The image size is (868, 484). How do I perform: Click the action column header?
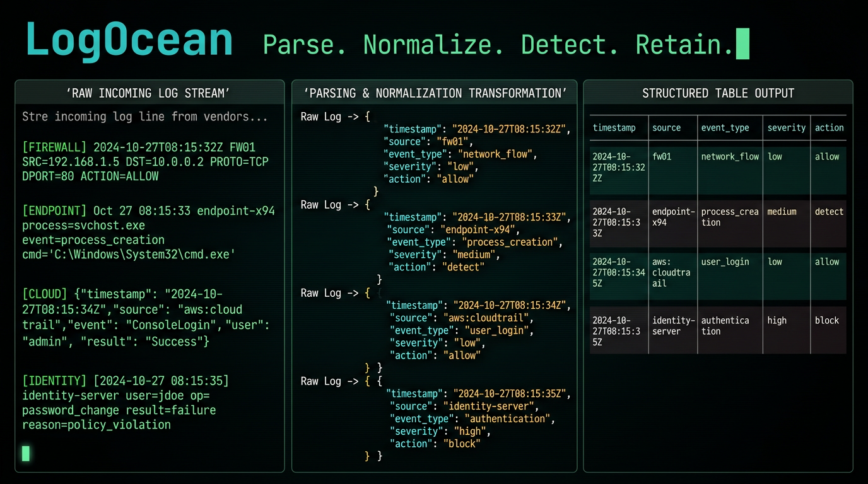(829, 127)
